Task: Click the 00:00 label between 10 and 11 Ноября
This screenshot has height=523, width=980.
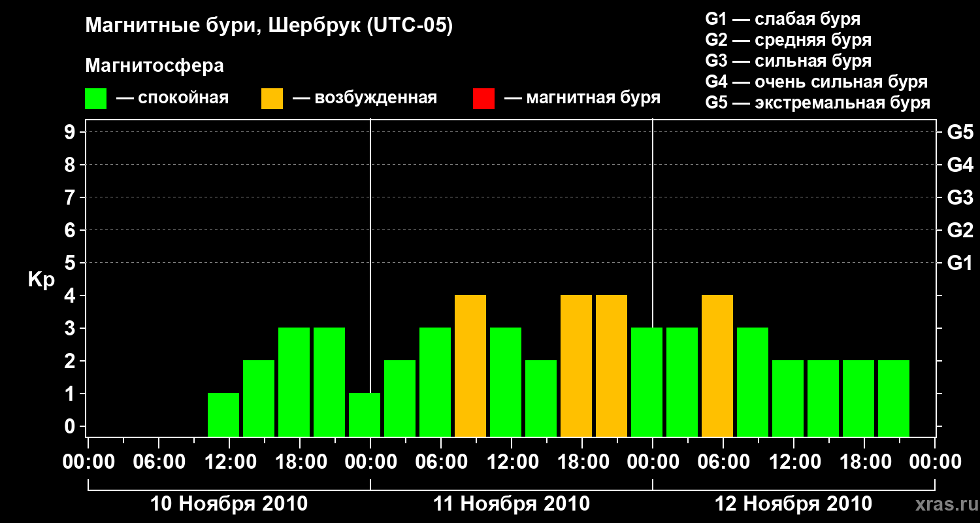Action: tap(370, 462)
